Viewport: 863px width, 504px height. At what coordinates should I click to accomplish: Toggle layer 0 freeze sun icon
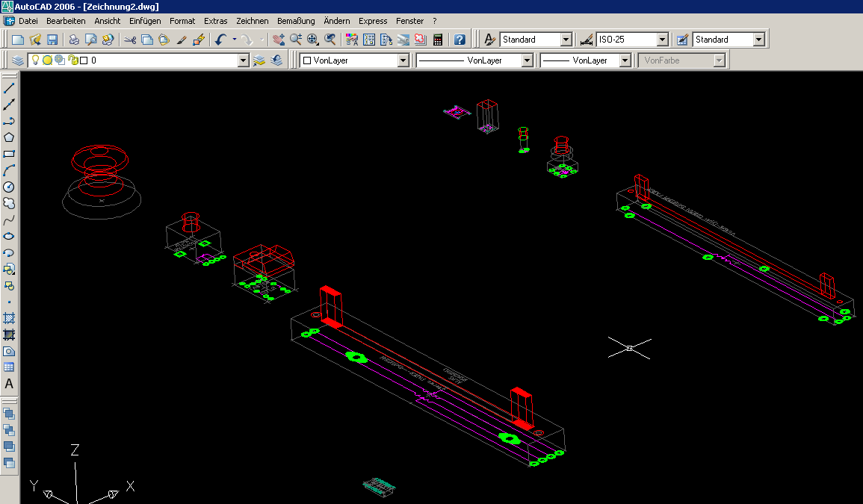point(47,60)
